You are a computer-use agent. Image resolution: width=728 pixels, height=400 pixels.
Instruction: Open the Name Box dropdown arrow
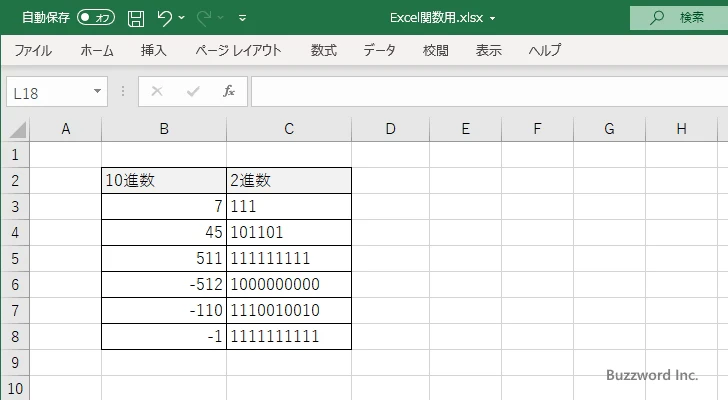(x=98, y=91)
